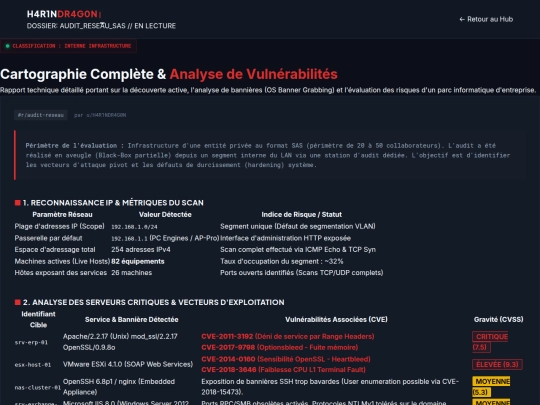Click the 'MOYENNE (5.3)' severity badge

[491, 386]
